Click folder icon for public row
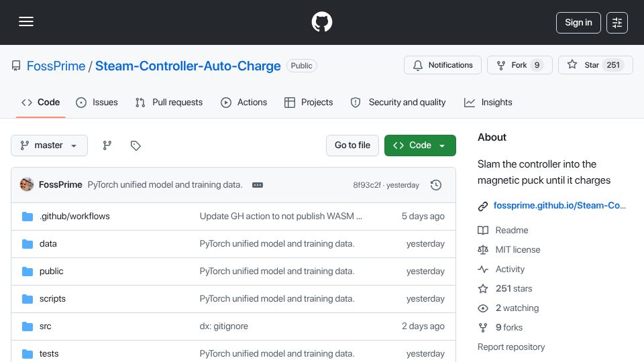 [28, 271]
